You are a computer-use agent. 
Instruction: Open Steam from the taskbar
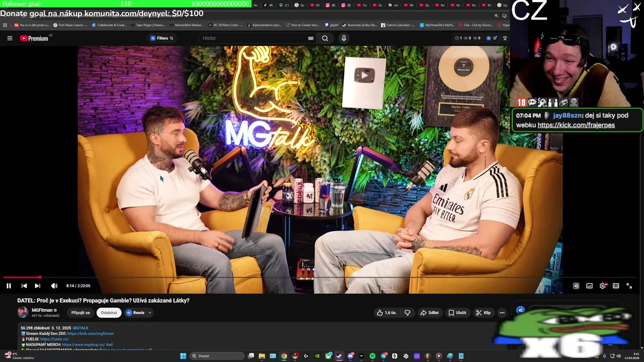[339, 356]
